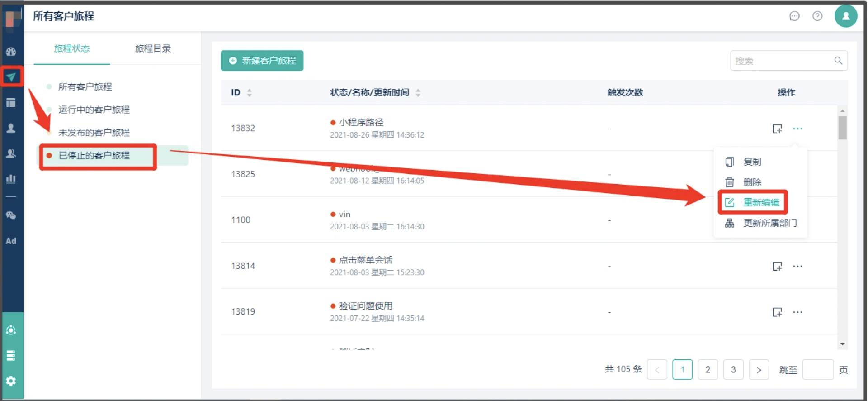This screenshot has height=401, width=868.
Task: Click the 触发次数 column header
Action: tap(625, 93)
